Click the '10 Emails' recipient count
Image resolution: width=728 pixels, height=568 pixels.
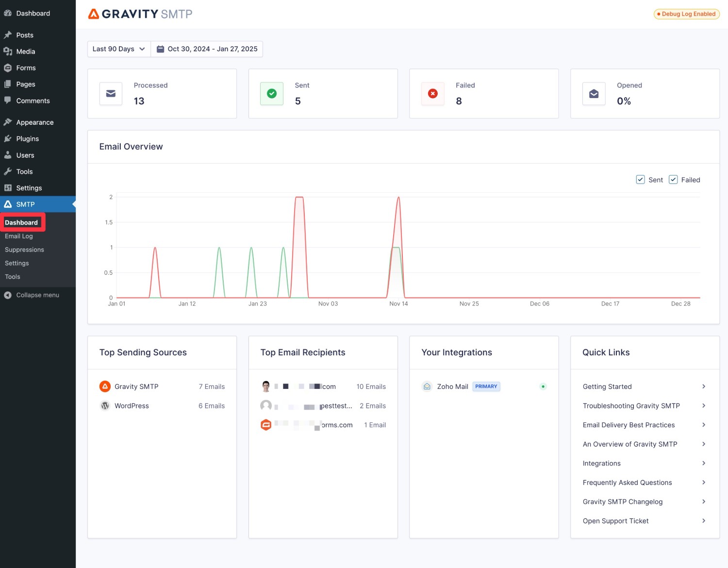pyautogui.click(x=371, y=386)
